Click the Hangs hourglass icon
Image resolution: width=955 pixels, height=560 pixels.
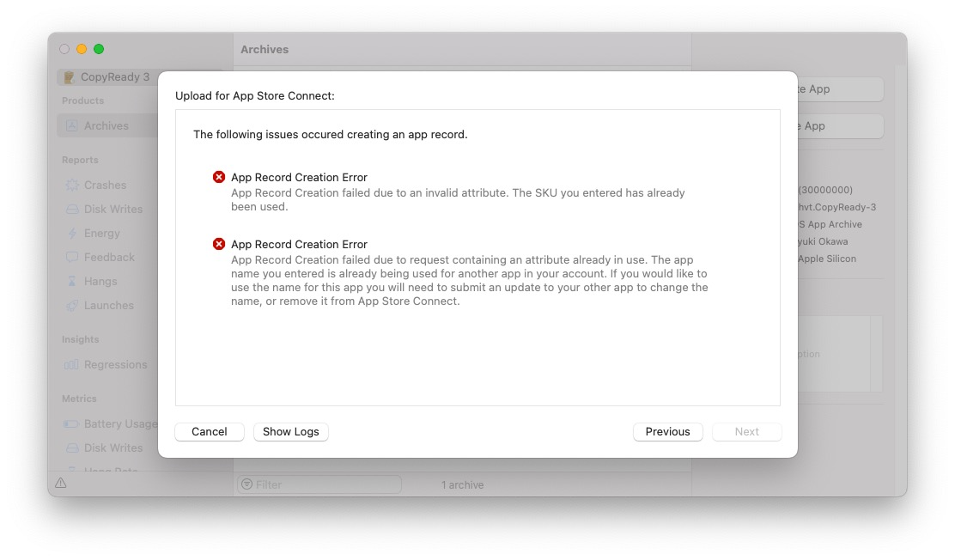point(72,282)
